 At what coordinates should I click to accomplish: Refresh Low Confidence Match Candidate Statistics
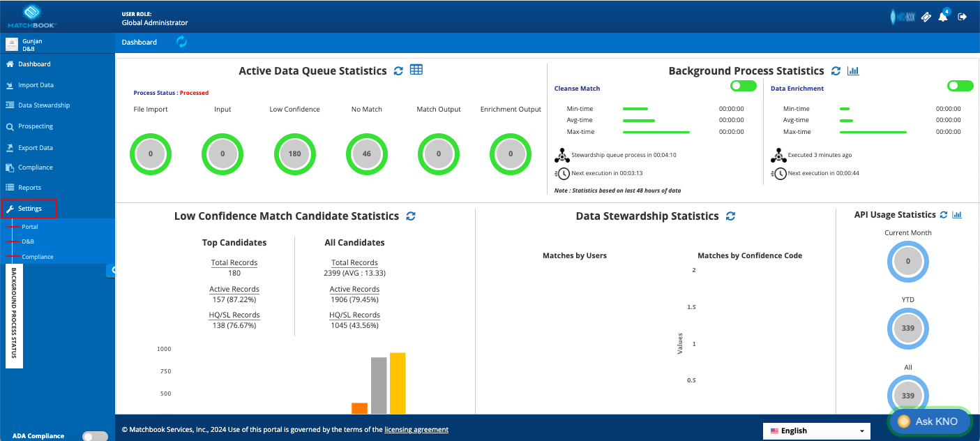pyautogui.click(x=411, y=216)
